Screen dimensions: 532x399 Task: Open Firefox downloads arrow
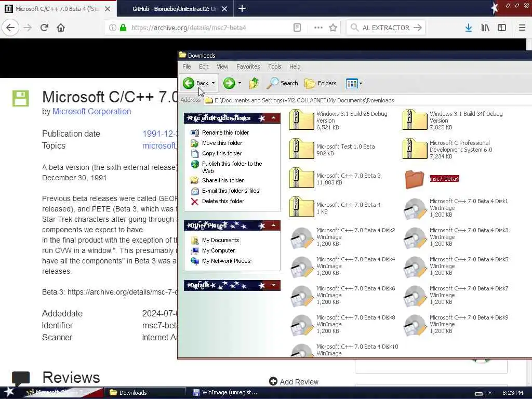[x=469, y=28]
